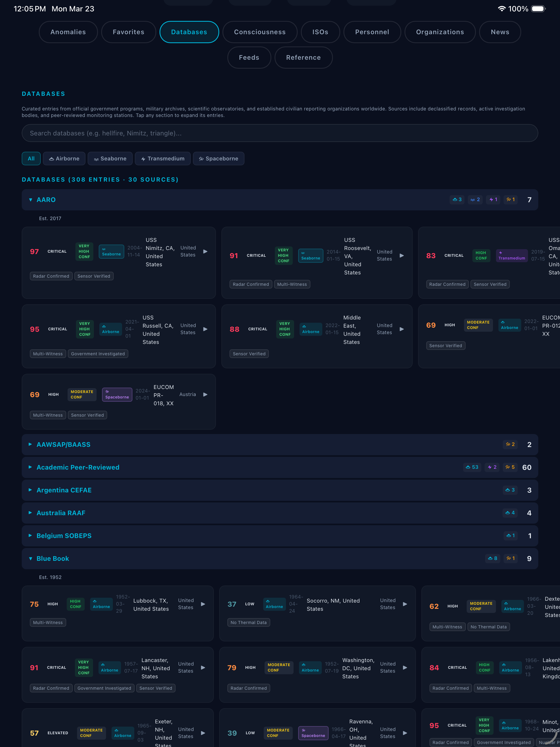Filter by Seaborne category
Viewport: 560px width, 747px height.
110,158
